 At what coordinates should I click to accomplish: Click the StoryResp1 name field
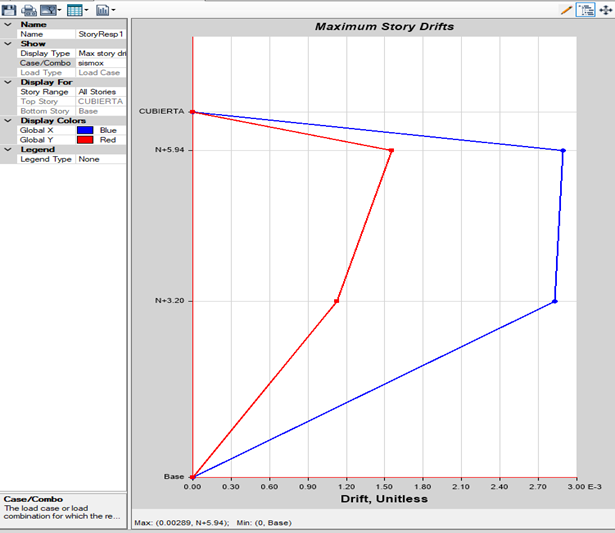pos(101,34)
